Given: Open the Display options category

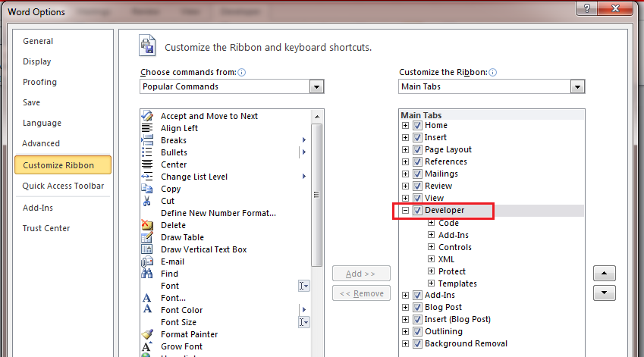Looking at the screenshot, I should pos(37,61).
